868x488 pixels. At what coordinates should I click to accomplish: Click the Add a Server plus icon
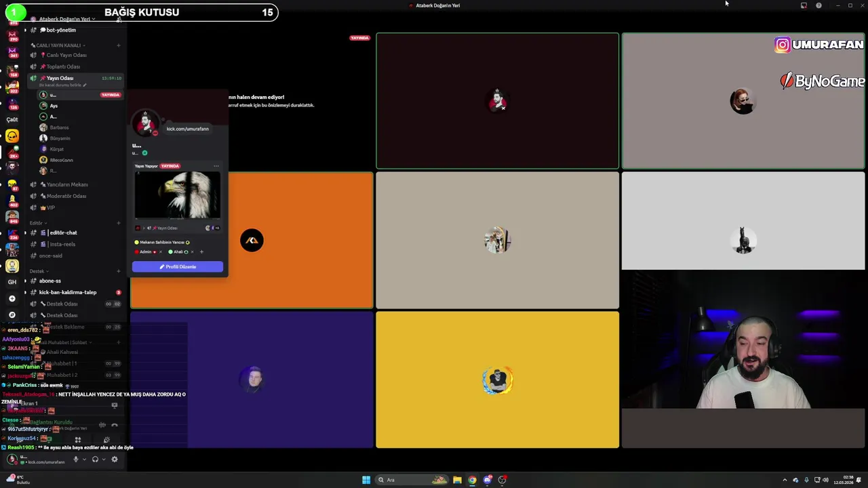[x=12, y=298]
